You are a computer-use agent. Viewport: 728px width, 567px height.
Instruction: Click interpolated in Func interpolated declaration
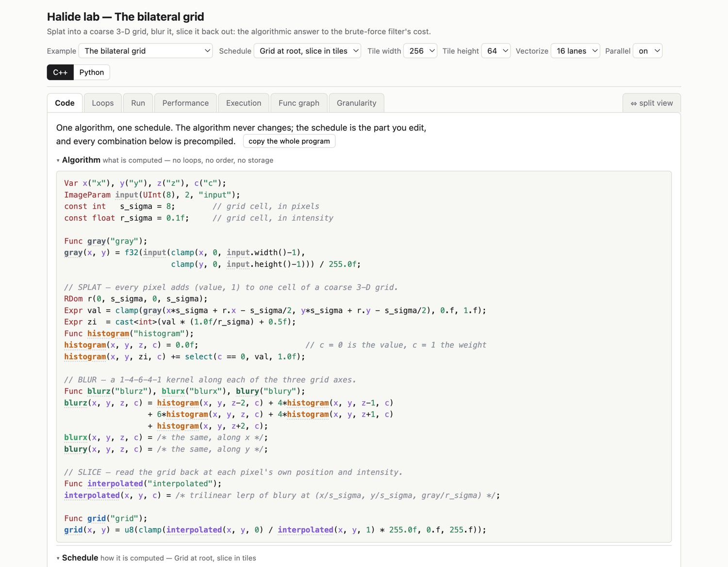coord(115,484)
